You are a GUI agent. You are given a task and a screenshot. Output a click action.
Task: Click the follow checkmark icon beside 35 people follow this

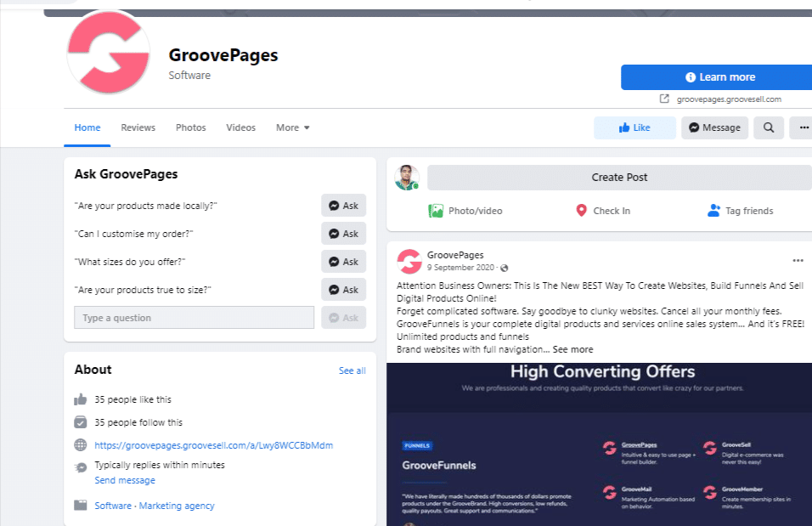pyautogui.click(x=81, y=421)
